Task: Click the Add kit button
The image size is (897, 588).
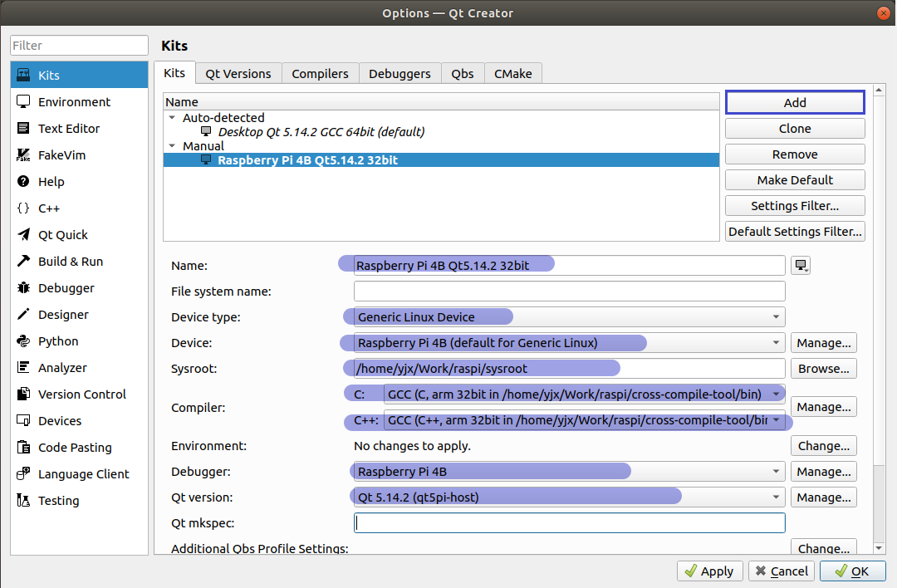Action: point(795,102)
